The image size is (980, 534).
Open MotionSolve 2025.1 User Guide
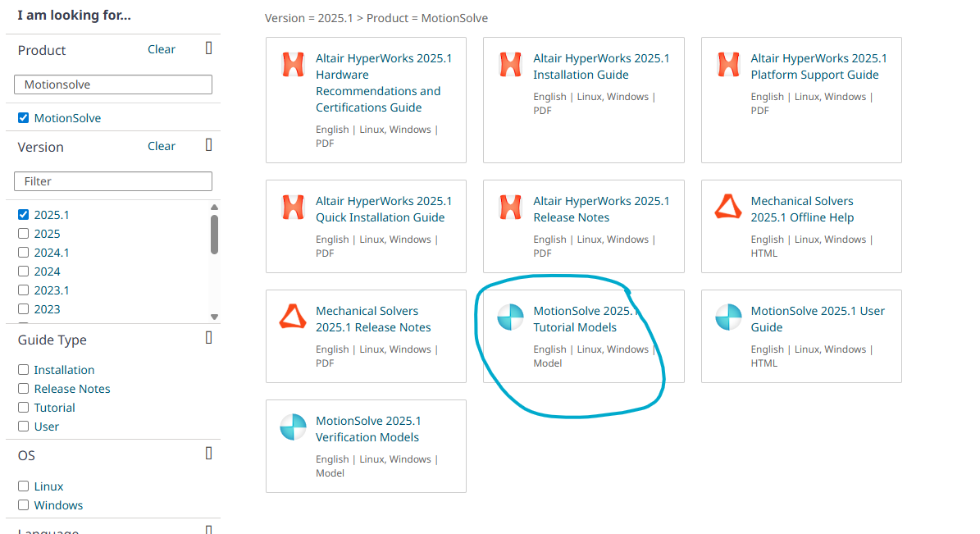[x=818, y=319]
